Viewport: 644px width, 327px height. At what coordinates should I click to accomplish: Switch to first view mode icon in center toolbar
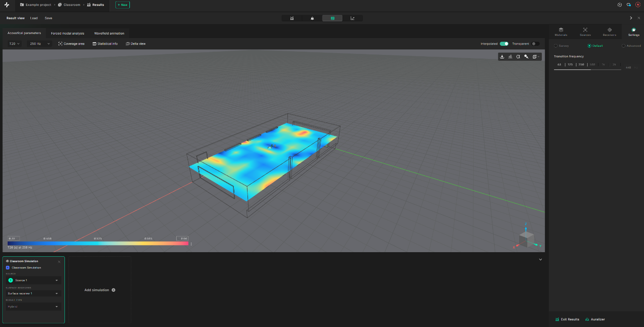[x=292, y=18]
